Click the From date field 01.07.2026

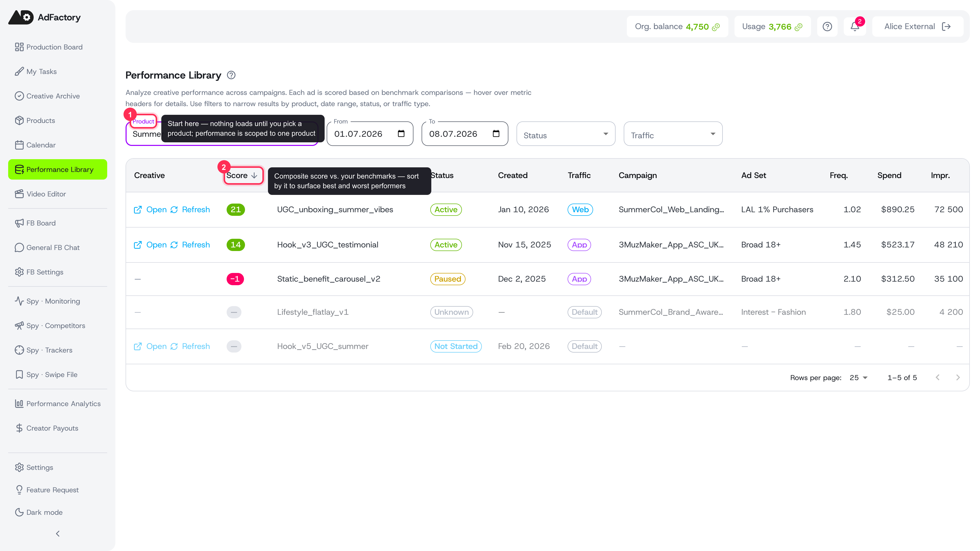coord(370,134)
